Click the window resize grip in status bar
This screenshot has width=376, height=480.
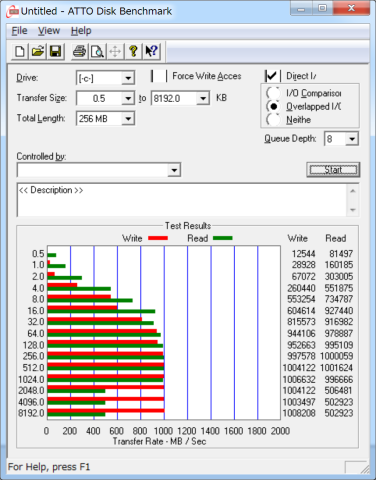click(365, 469)
